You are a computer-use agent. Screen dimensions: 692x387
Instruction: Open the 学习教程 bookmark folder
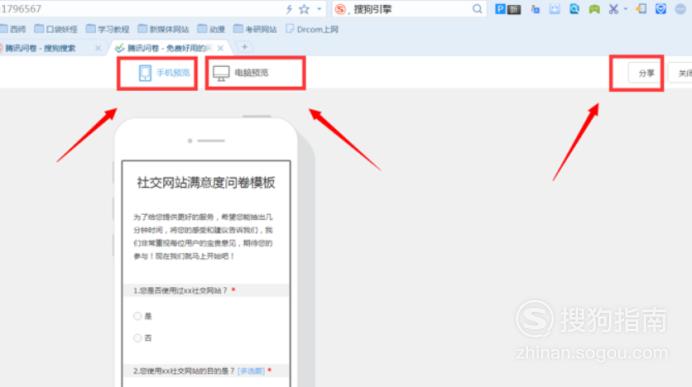pos(108,29)
